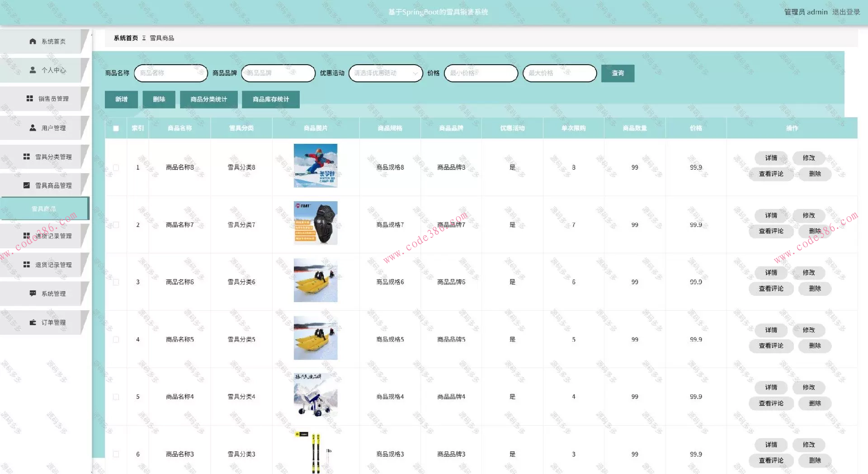Select the checkbox for row 商品名称6
The height and width of the screenshot is (474, 868).
[116, 282]
